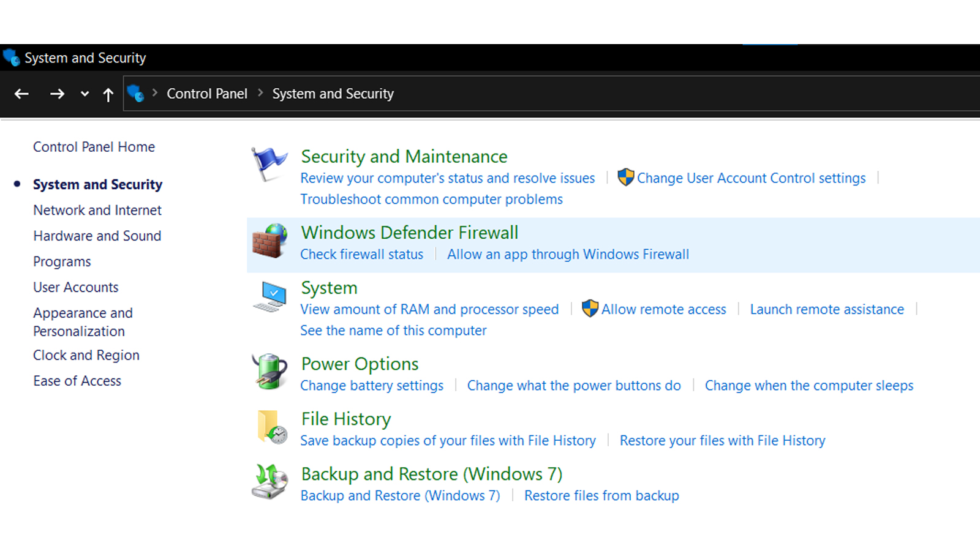Open Appearance and Personalization category

pos(83,322)
